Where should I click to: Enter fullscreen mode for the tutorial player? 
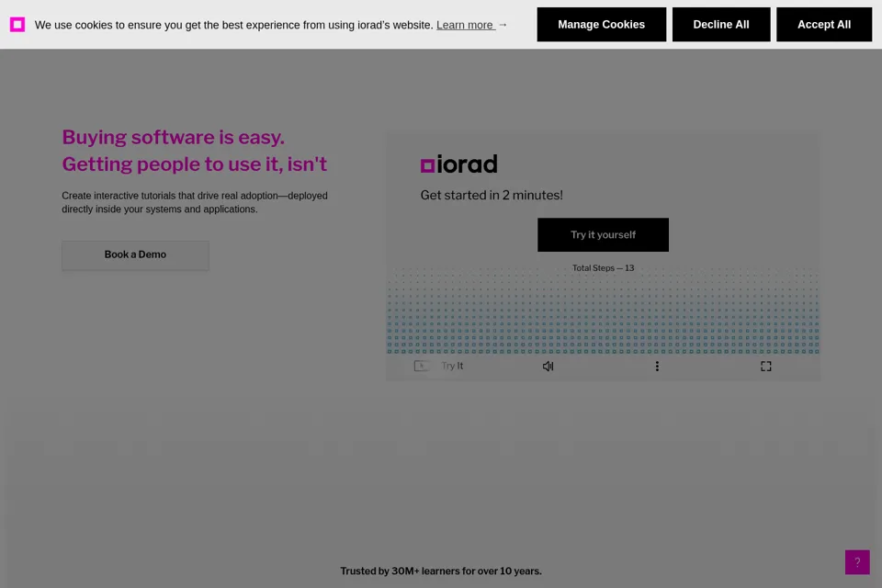[766, 367]
